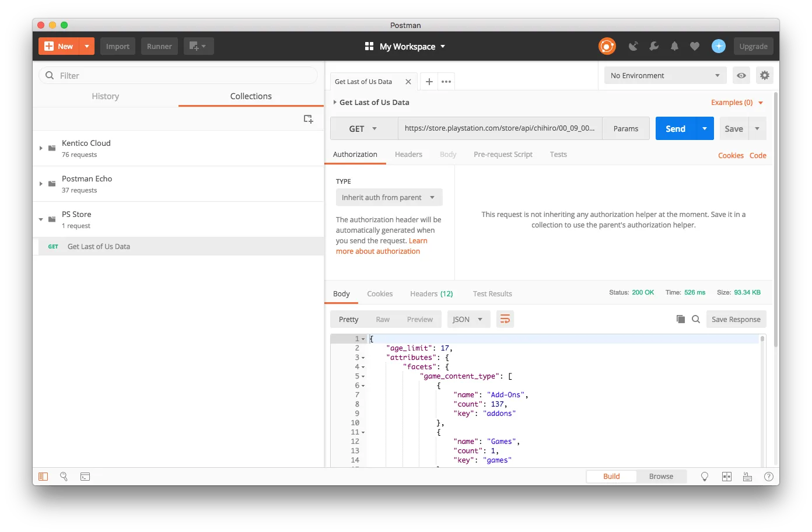The image size is (812, 532).
Task: Open new window icon button
Action: click(198, 46)
